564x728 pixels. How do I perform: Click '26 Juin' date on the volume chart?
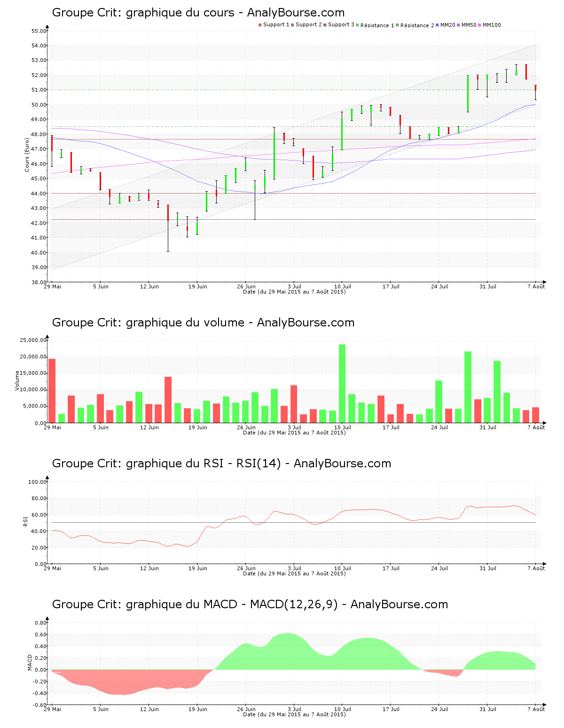point(246,427)
